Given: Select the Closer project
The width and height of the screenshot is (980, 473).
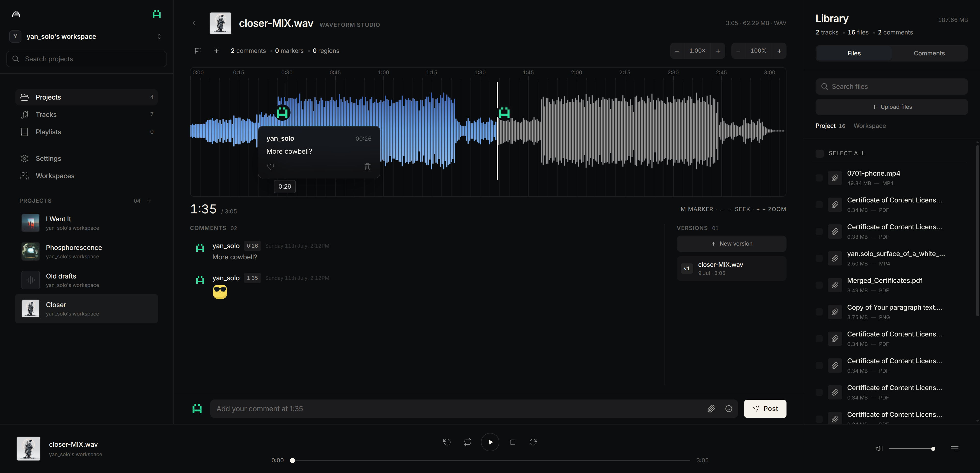Looking at the screenshot, I should point(86,309).
